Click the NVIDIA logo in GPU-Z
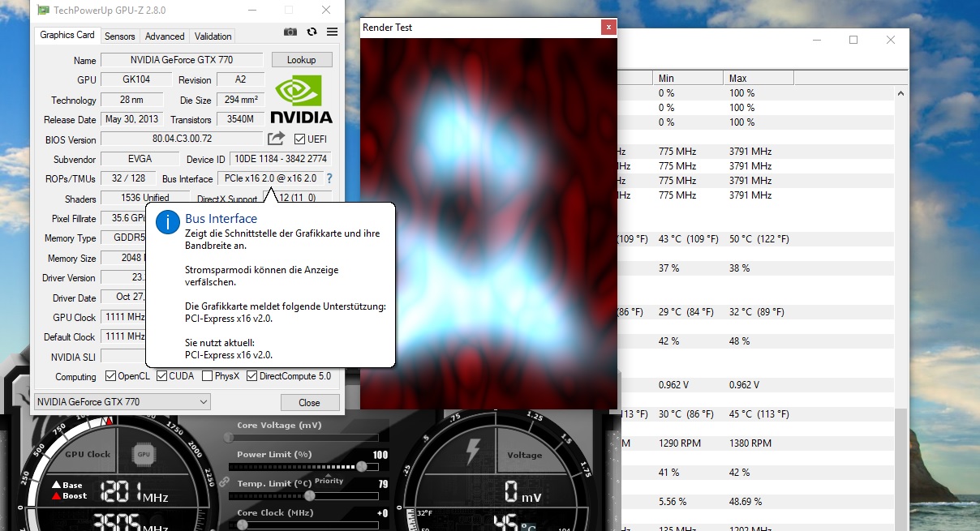This screenshot has height=531, width=980. pos(300,98)
